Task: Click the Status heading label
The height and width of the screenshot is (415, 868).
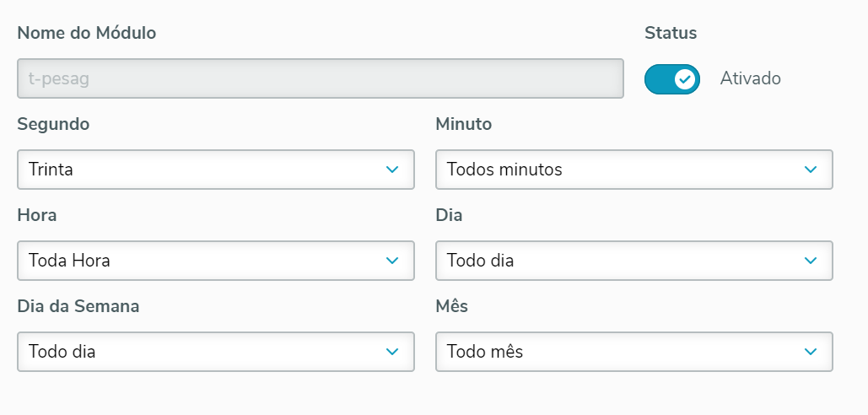Action: (x=670, y=33)
